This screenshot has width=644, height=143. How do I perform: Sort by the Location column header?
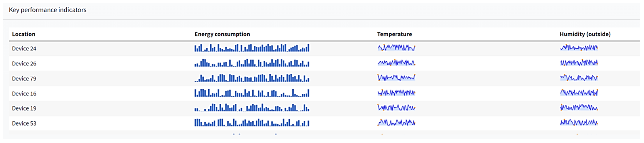coord(23,34)
